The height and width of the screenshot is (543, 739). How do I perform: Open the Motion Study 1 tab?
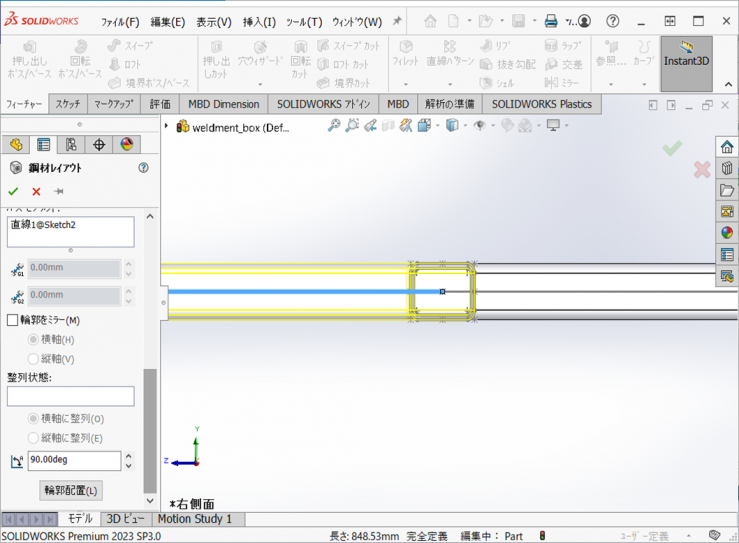(194, 519)
